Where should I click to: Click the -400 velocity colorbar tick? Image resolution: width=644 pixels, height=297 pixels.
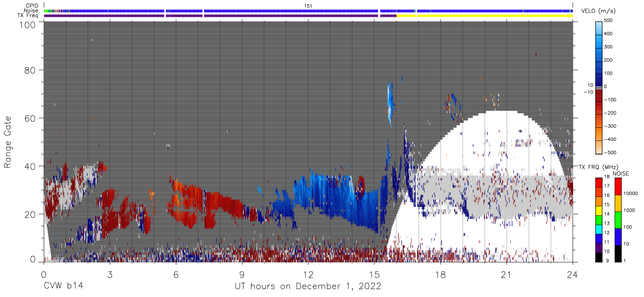(x=610, y=139)
